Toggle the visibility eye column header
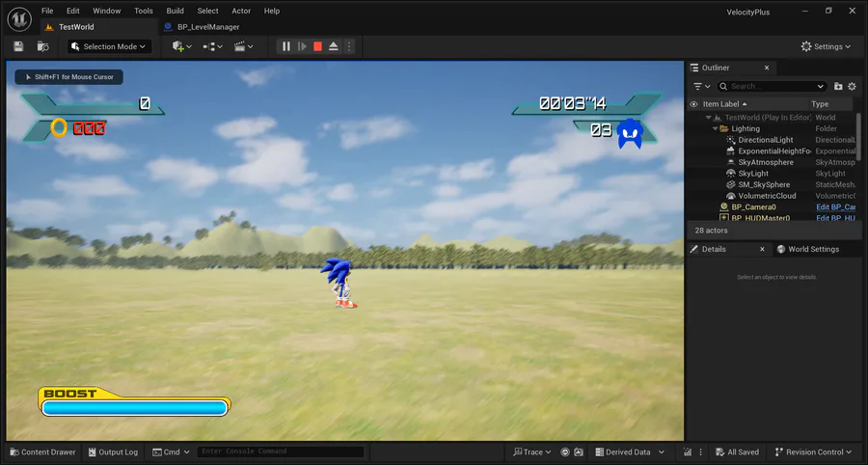This screenshot has height=465, width=868. point(693,104)
